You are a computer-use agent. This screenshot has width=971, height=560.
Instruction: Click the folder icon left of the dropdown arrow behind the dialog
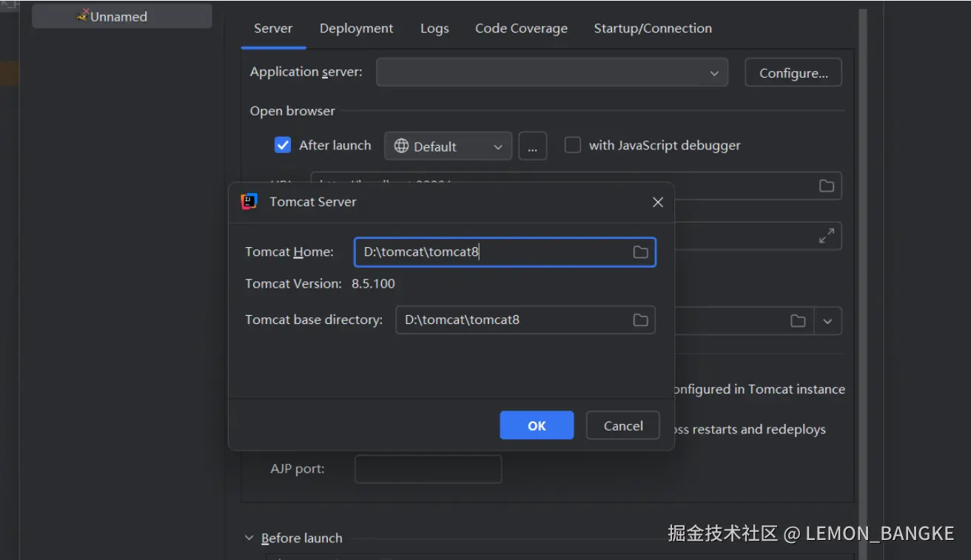click(798, 321)
